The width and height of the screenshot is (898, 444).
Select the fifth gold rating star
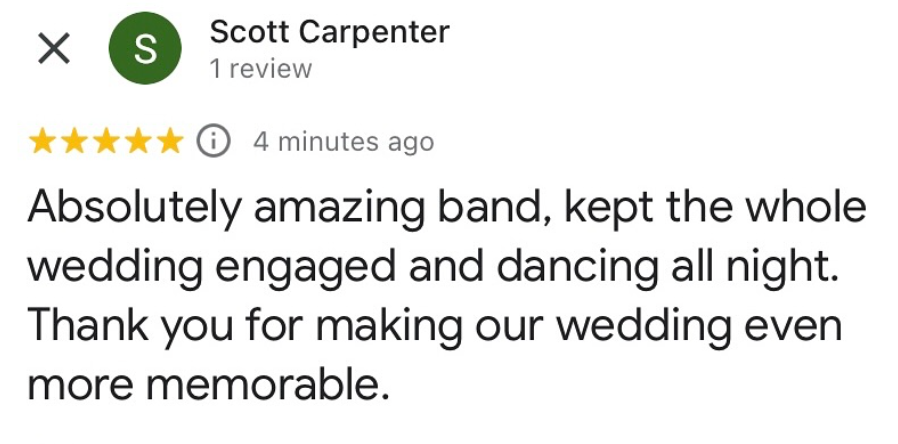(x=171, y=141)
